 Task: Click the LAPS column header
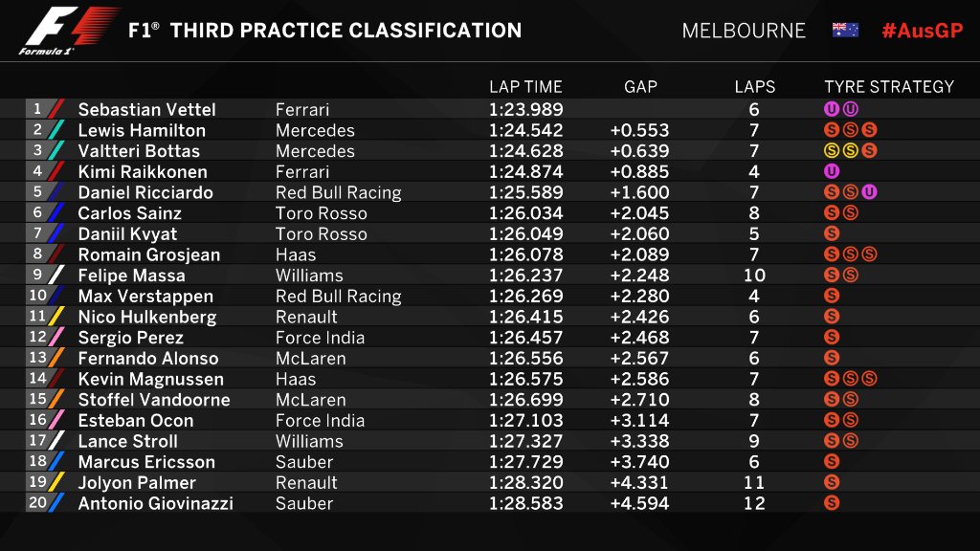coord(754,87)
